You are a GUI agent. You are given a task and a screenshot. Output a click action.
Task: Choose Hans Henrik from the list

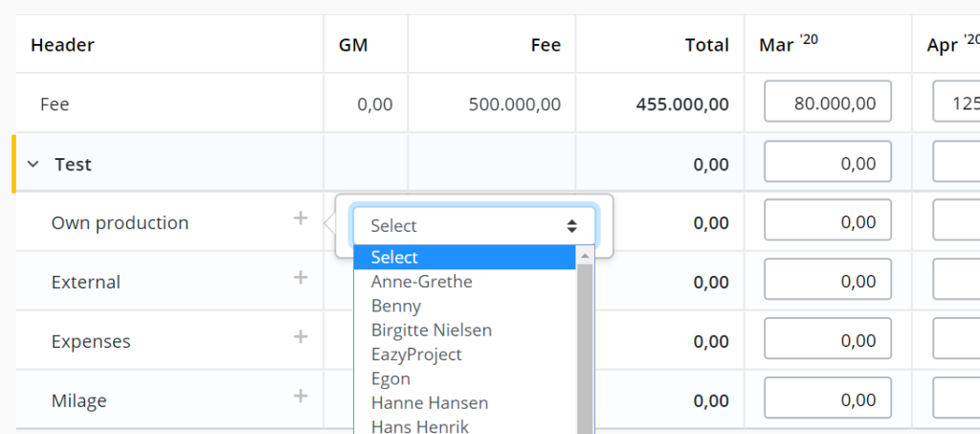point(464,426)
